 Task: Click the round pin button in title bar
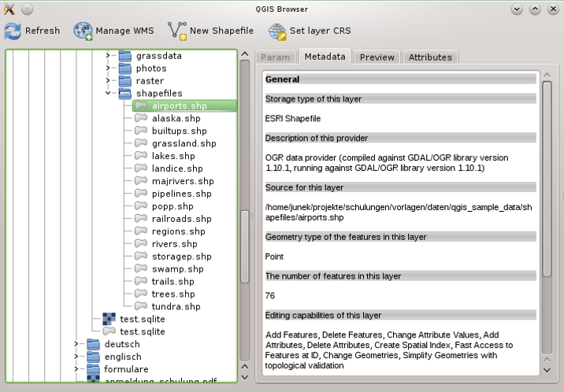coord(27,9)
